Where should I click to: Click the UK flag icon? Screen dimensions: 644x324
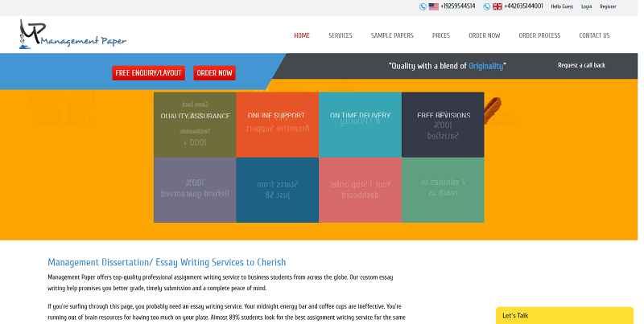coord(497,6)
